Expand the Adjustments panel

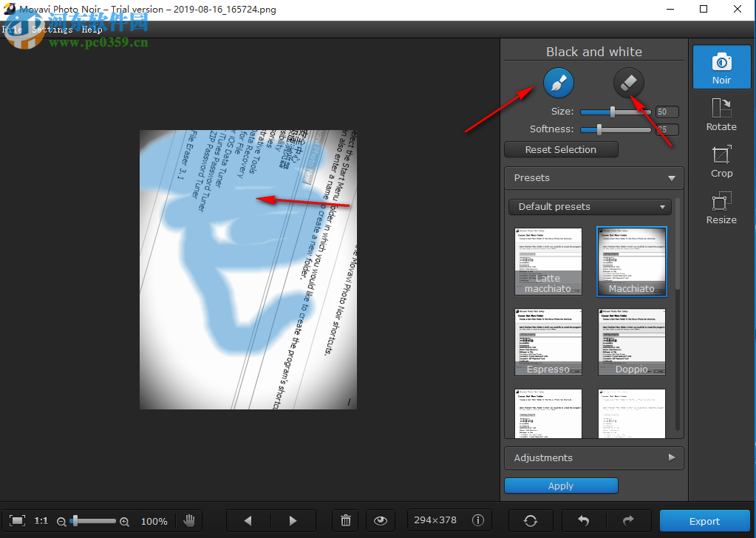click(x=593, y=457)
